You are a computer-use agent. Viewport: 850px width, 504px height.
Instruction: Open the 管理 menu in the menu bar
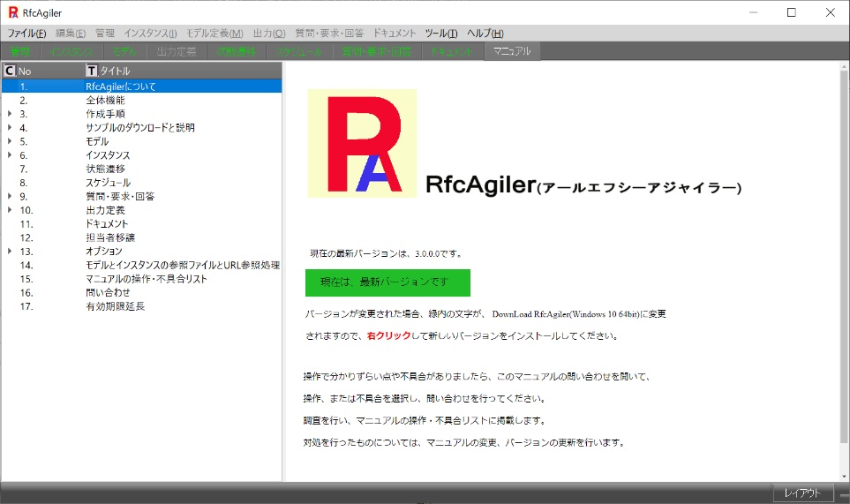(105, 33)
